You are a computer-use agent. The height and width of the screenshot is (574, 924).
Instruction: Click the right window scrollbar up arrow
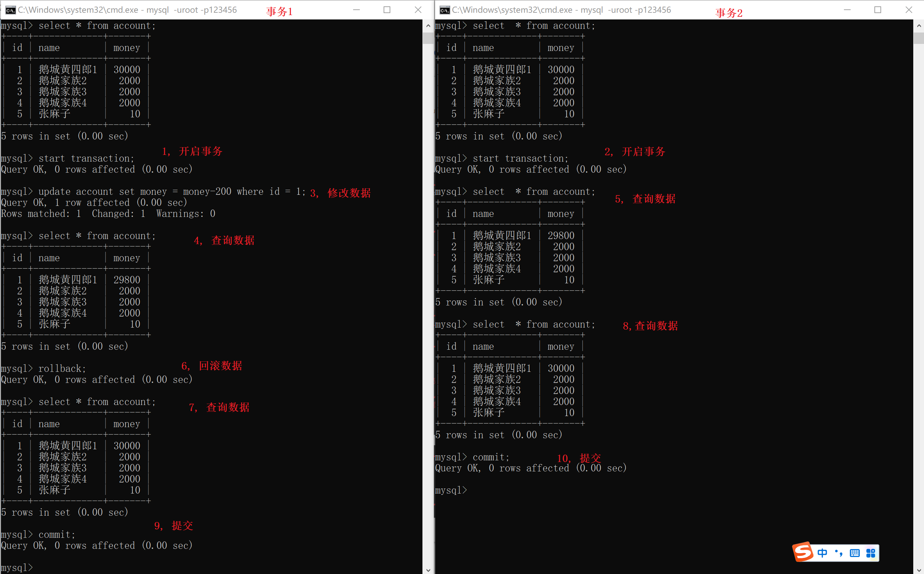[x=919, y=26]
